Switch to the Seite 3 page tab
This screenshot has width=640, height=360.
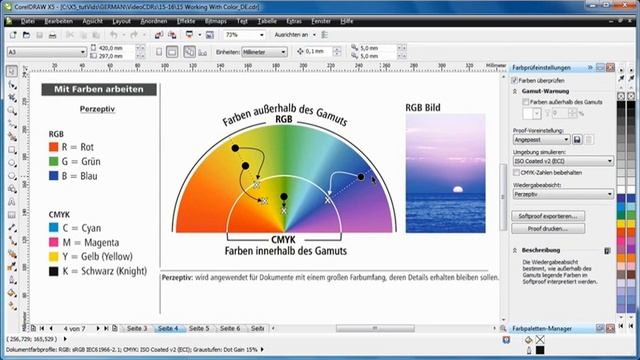pos(137,329)
